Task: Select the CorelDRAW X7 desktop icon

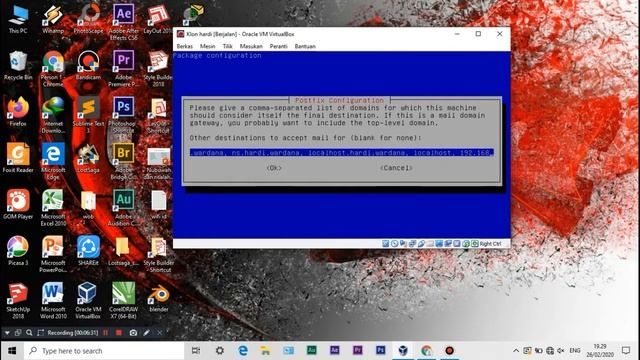Action: [123, 301]
